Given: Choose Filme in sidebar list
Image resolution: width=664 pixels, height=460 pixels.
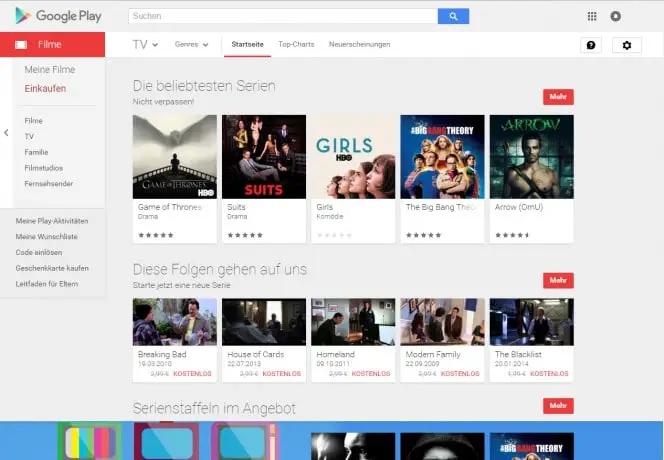Looking at the screenshot, I should [33, 121].
